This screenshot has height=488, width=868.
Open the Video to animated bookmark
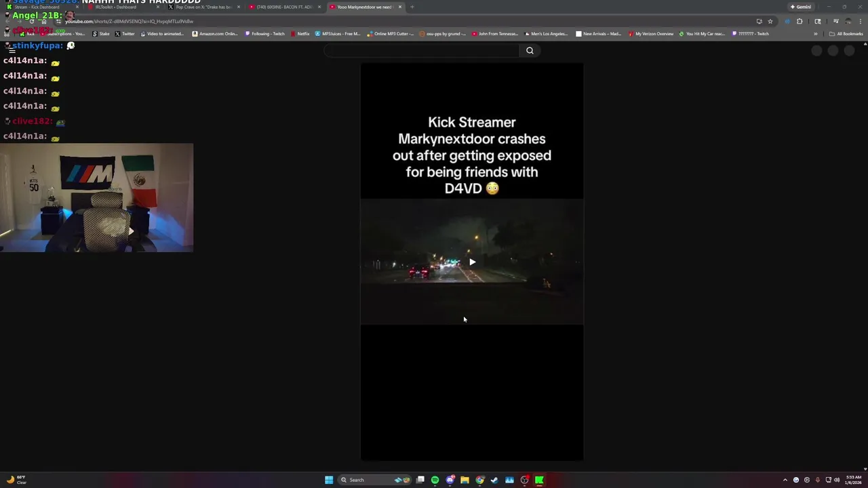tap(161, 33)
